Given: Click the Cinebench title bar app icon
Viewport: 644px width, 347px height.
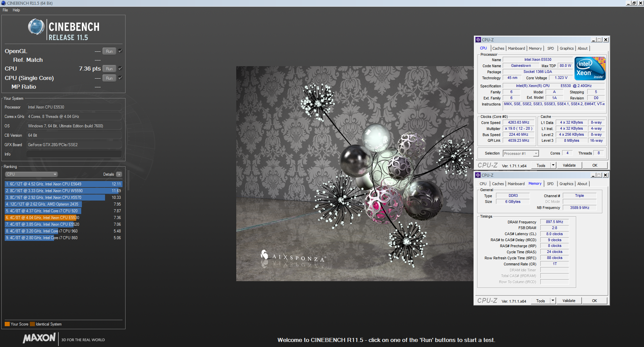Looking at the screenshot, I should [x=3, y=3].
